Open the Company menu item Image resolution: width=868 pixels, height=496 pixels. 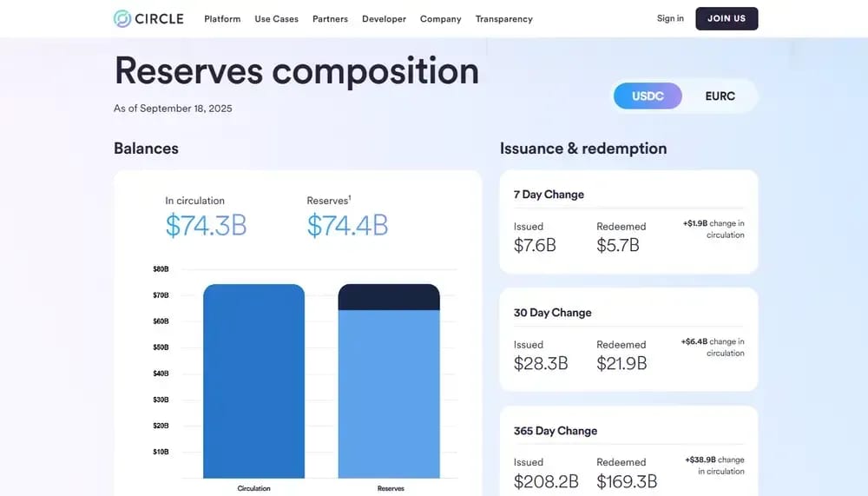pos(441,19)
